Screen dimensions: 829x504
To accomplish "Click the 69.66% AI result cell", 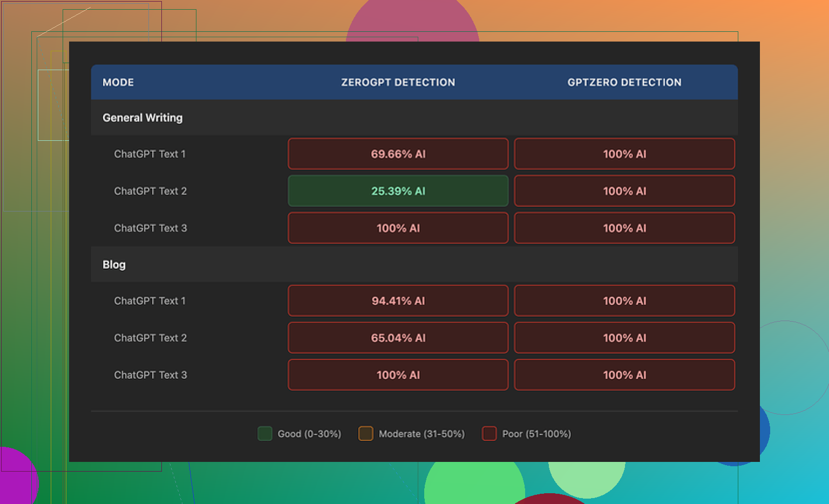I will point(398,154).
